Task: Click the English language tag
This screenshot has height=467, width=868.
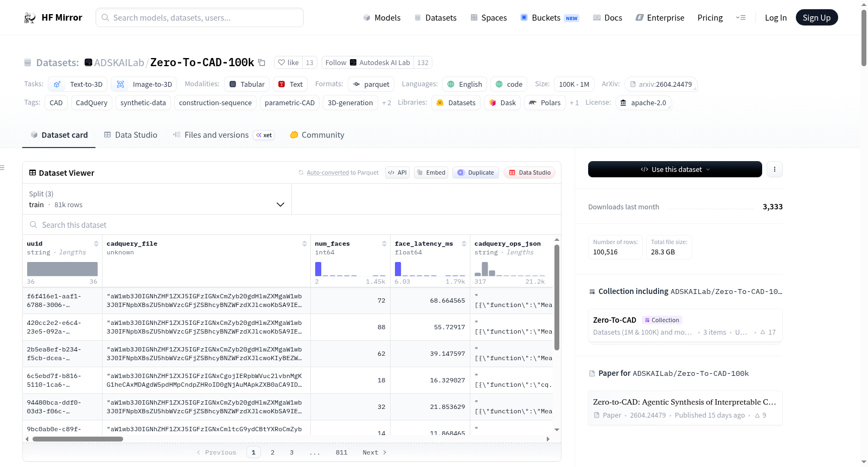Action: coord(464,84)
